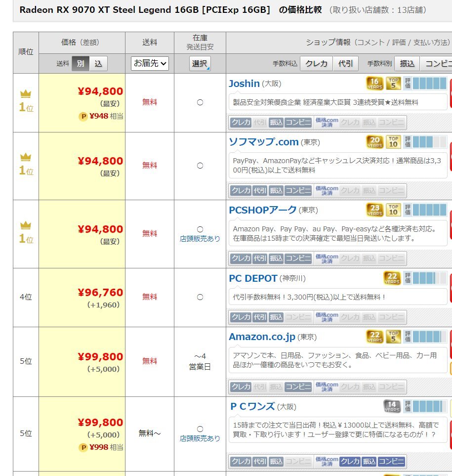The height and width of the screenshot is (476, 452).
Task: Click the (+1,960) price difference text
Action: (x=103, y=305)
